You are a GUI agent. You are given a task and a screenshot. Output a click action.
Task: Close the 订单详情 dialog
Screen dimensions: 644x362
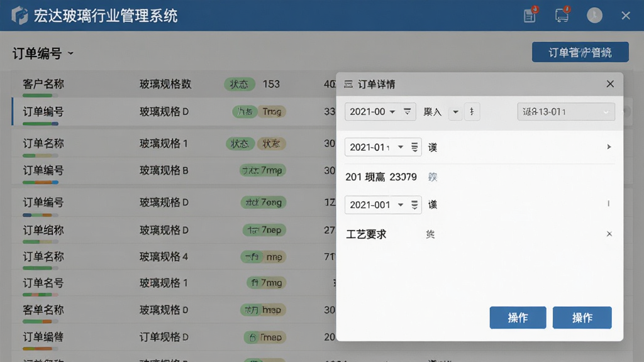click(x=610, y=84)
